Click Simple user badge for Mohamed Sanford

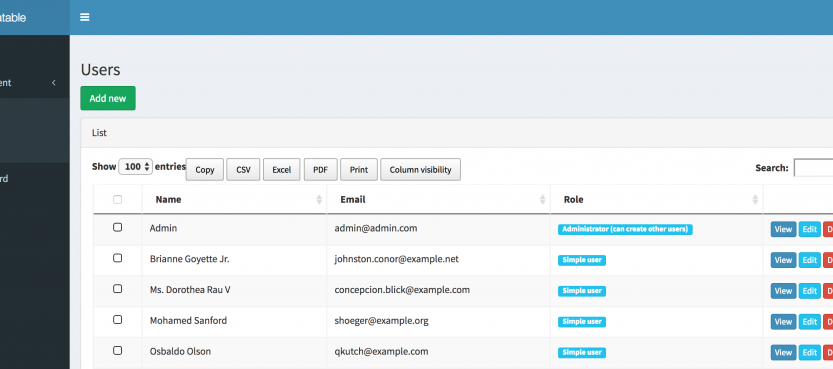(582, 322)
